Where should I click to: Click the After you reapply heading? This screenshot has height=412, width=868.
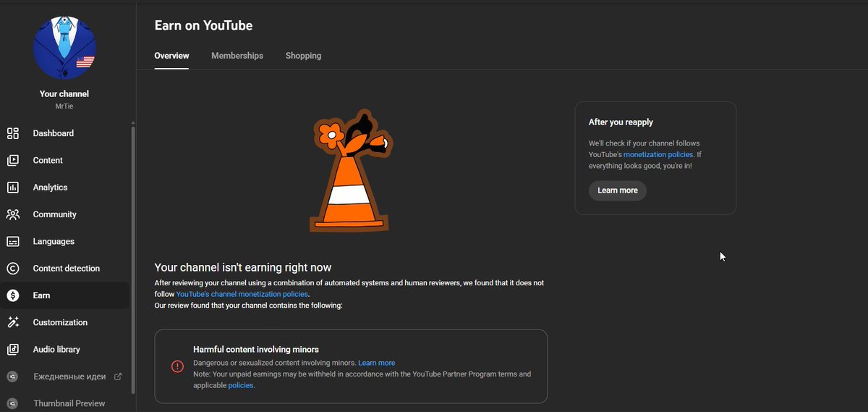coord(621,122)
